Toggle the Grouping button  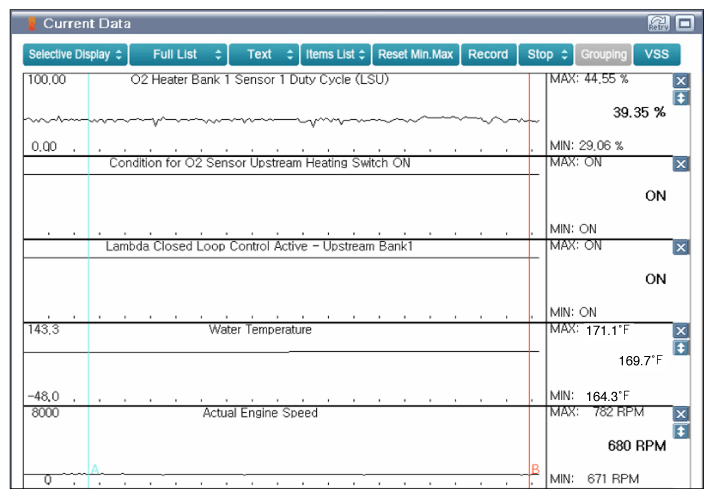point(604,54)
